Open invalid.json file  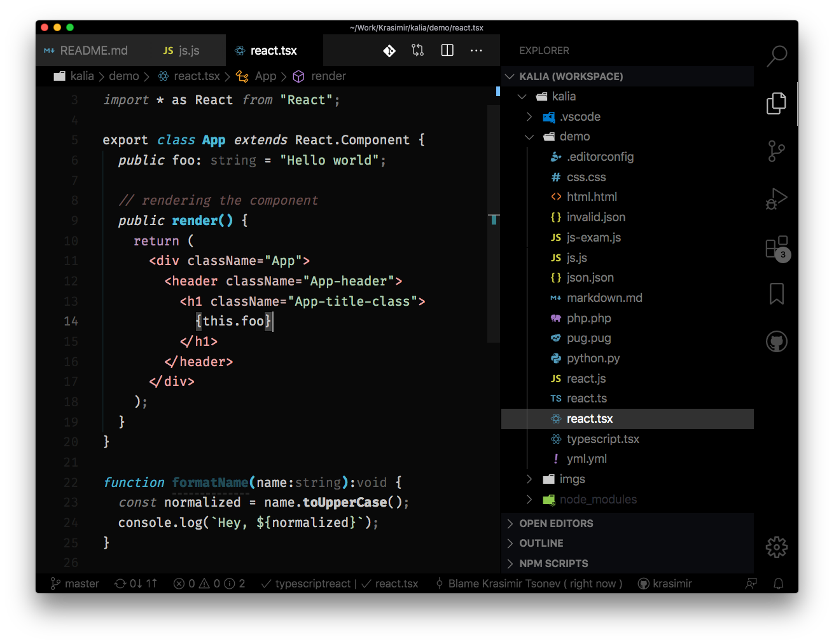pyautogui.click(x=627, y=217)
